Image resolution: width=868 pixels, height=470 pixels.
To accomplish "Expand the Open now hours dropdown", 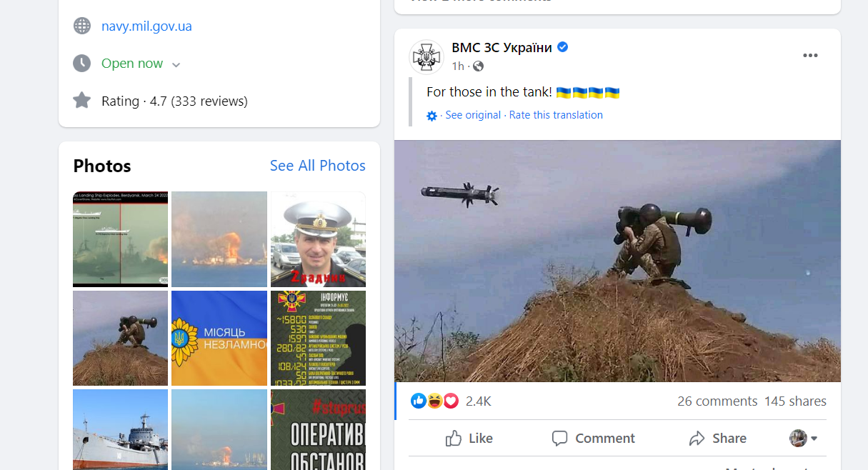I will click(x=176, y=64).
